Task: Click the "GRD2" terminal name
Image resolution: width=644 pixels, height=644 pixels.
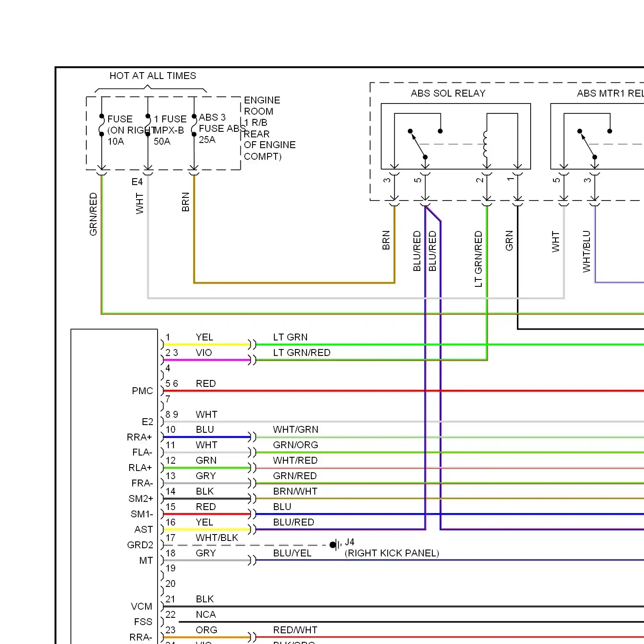Action: (x=140, y=545)
